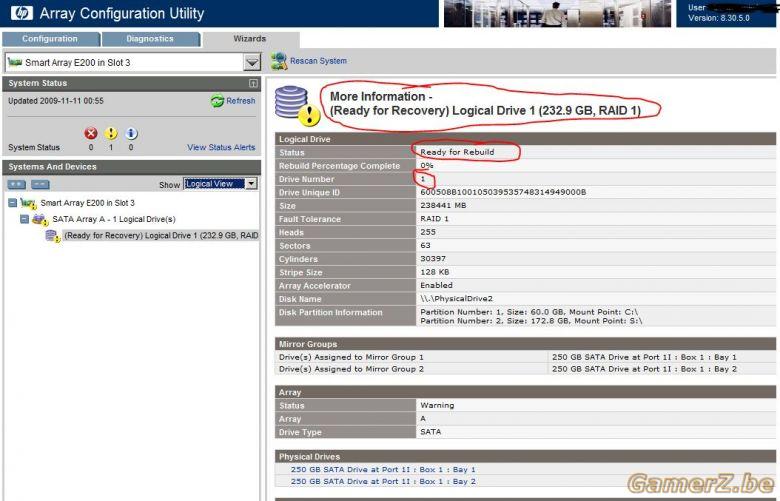The width and height of the screenshot is (780, 501).
Task: Open the Show Logical View dropdown
Action: point(220,184)
